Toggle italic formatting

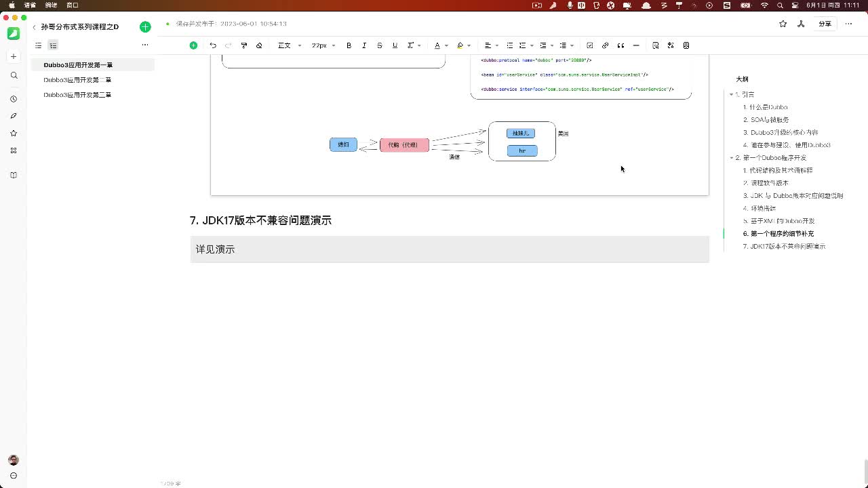coord(364,45)
